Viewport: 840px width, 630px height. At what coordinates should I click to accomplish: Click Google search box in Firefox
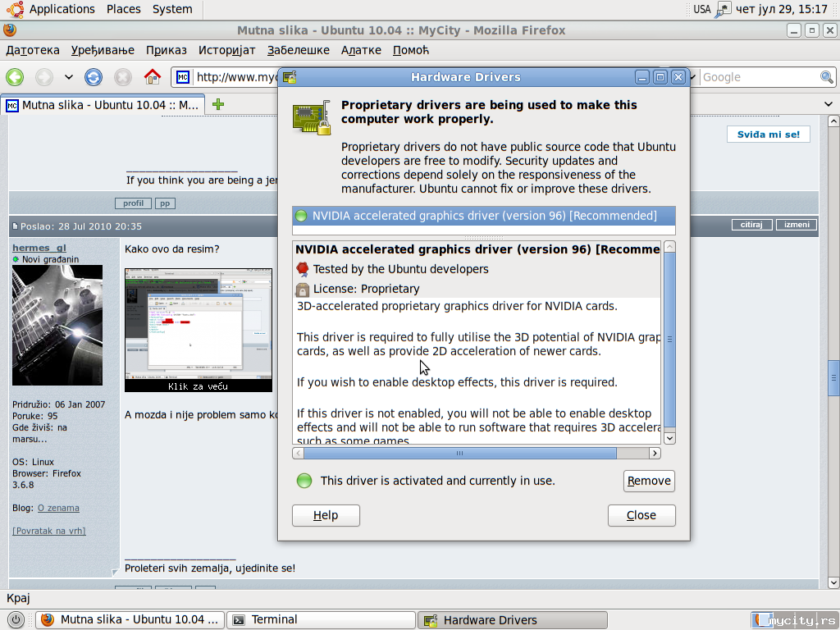760,77
